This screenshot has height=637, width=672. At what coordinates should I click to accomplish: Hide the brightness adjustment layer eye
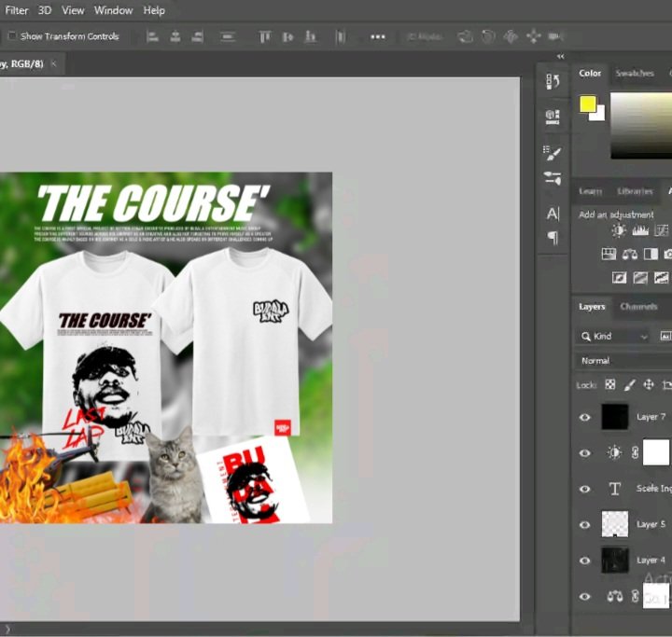pyautogui.click(x=584, y=453)
